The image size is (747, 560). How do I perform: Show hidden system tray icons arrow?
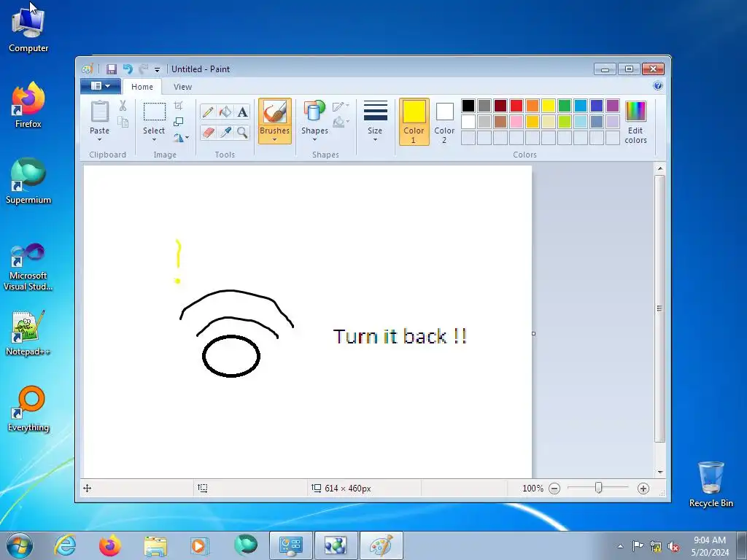click(620, 546)
